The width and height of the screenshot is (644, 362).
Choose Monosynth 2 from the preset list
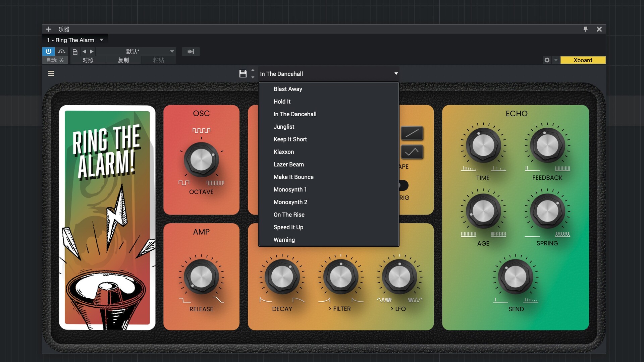tap(290, 202)
